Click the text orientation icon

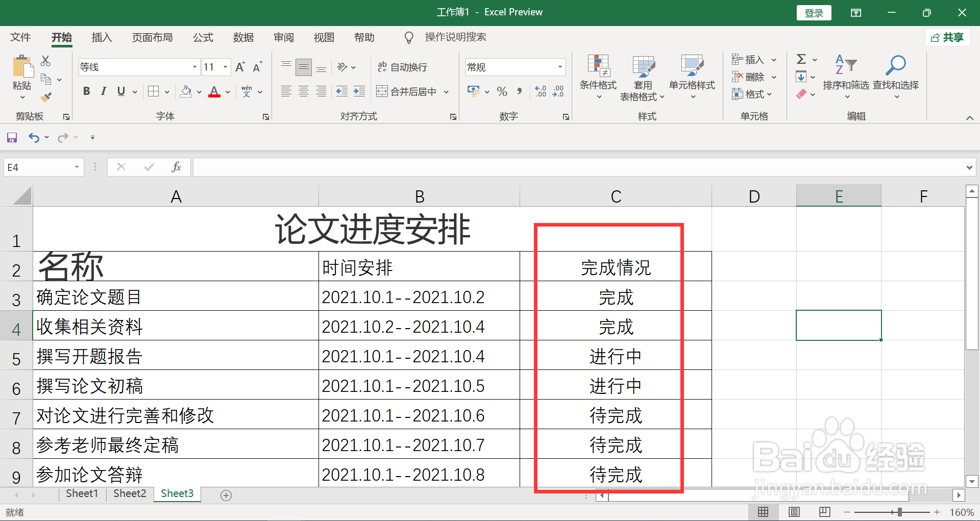coord(342,67)
